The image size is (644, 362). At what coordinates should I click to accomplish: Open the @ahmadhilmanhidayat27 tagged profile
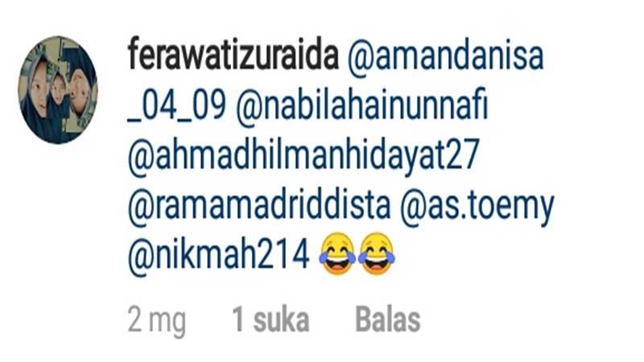[x=303, y=157]
